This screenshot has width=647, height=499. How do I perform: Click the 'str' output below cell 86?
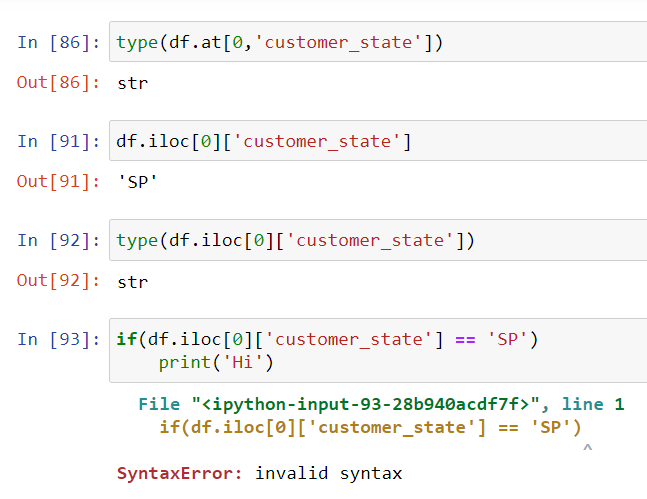[132, 83]
